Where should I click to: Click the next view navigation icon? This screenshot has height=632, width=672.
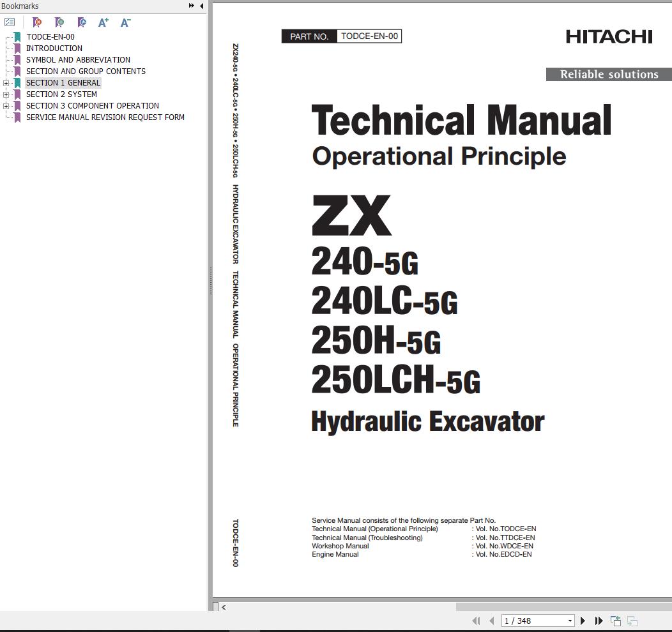click(632, 621)
